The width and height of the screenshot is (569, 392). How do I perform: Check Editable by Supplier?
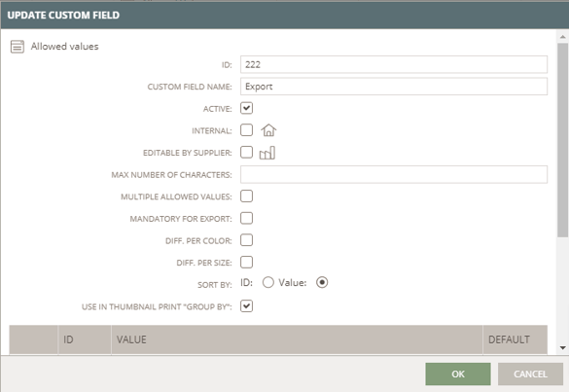coord(246,152)
